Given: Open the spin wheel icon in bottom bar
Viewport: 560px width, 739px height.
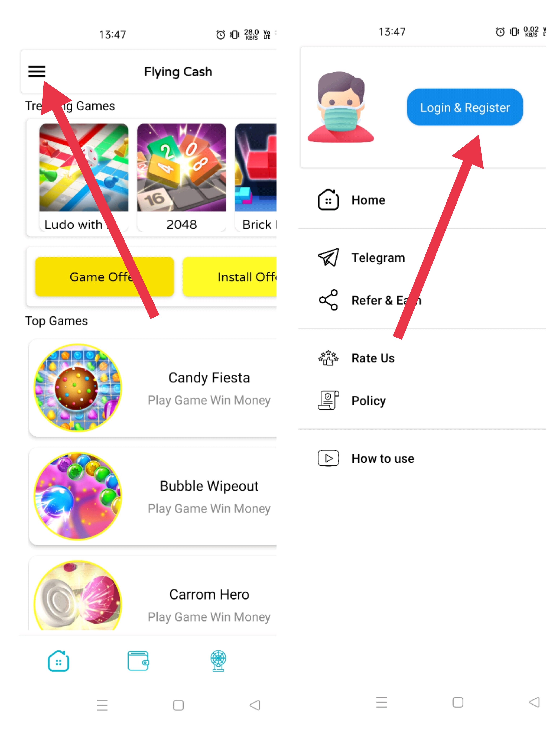Looking at the screenshot, I should pyautogui.click(x=218, y=661).
